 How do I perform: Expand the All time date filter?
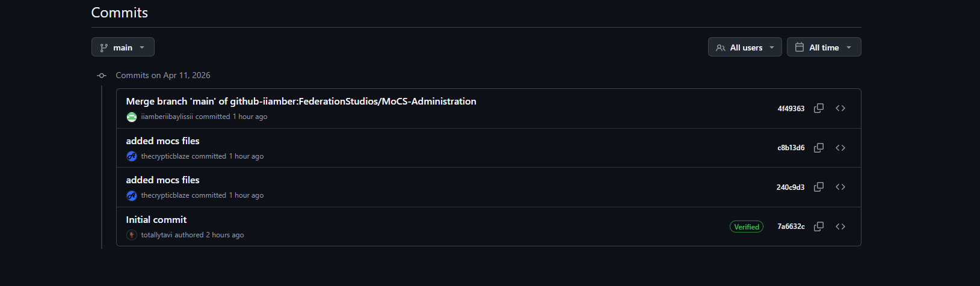[824, 47]
